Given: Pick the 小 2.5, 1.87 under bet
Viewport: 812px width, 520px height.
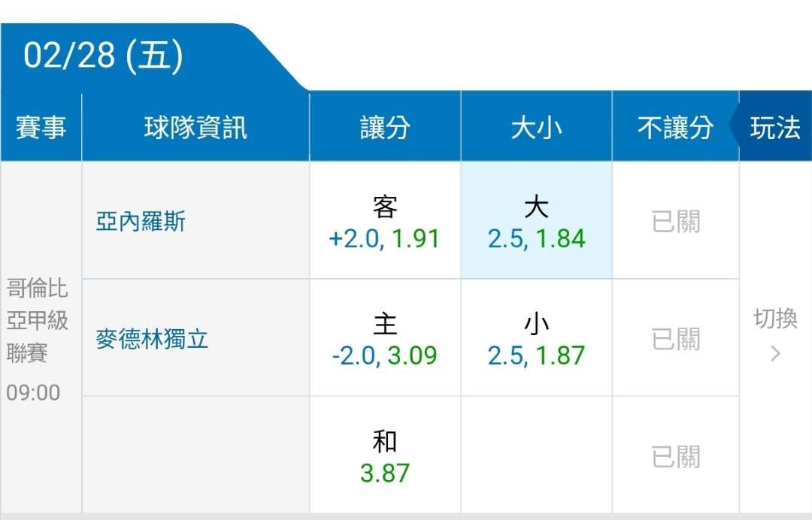Looking at the screenshot, I should coord(536,338).
